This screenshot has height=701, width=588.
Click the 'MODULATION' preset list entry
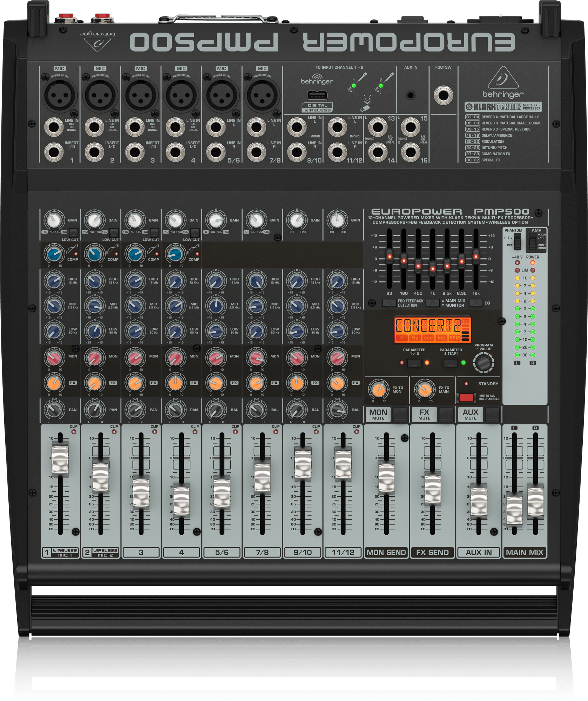(492, 142)
